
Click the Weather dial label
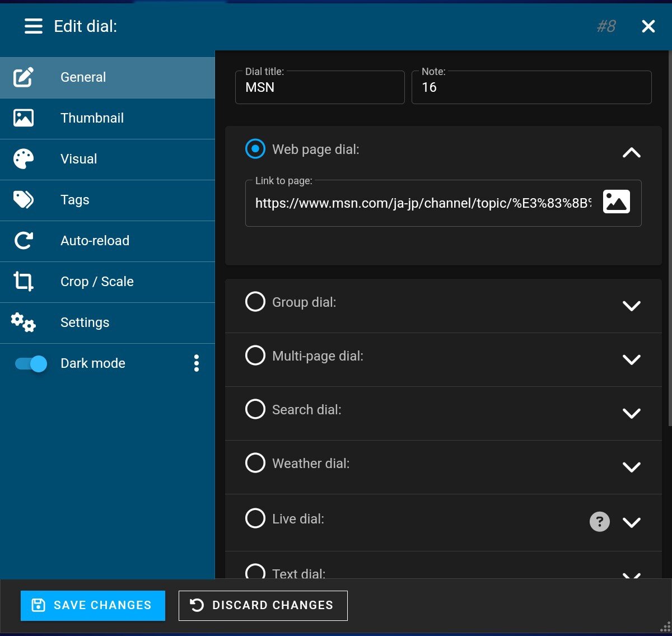tap(311, 464)
